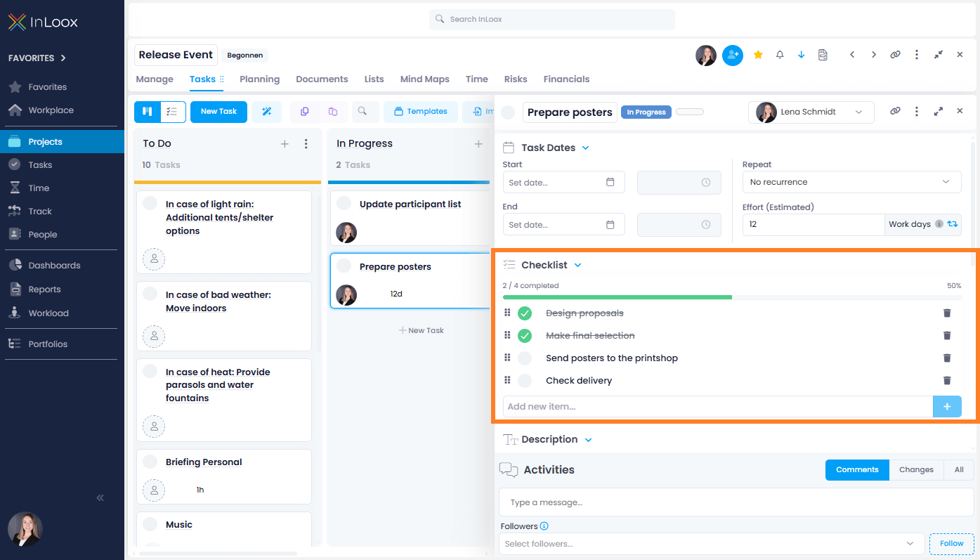
Task: Click the green checklist progress bar
Action: 617,297
